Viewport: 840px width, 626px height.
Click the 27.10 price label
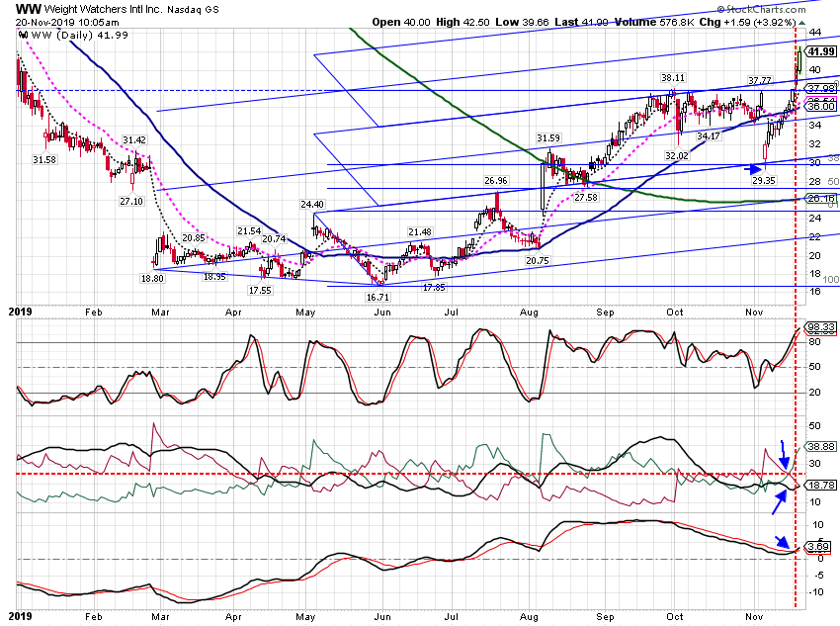click(x=131, y=201)
